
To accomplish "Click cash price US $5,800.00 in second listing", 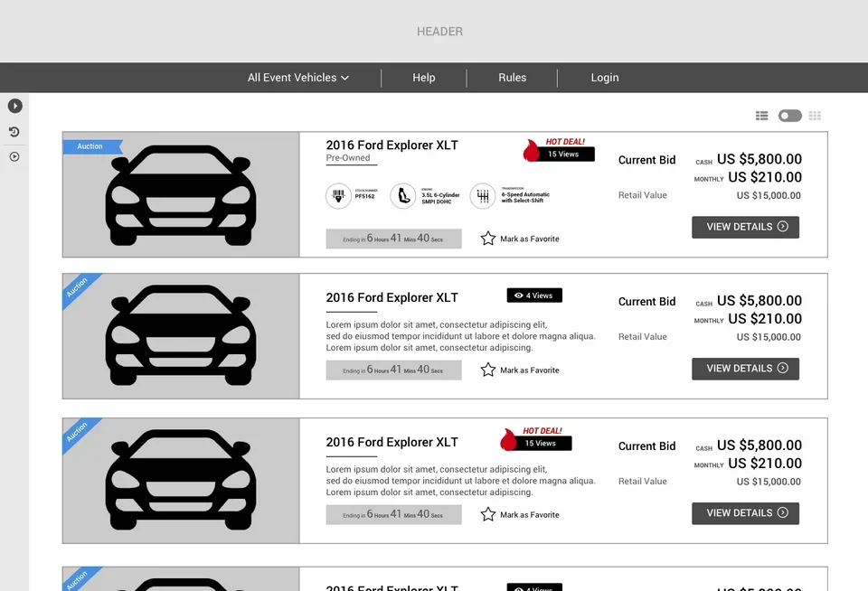I will point(759,301).
